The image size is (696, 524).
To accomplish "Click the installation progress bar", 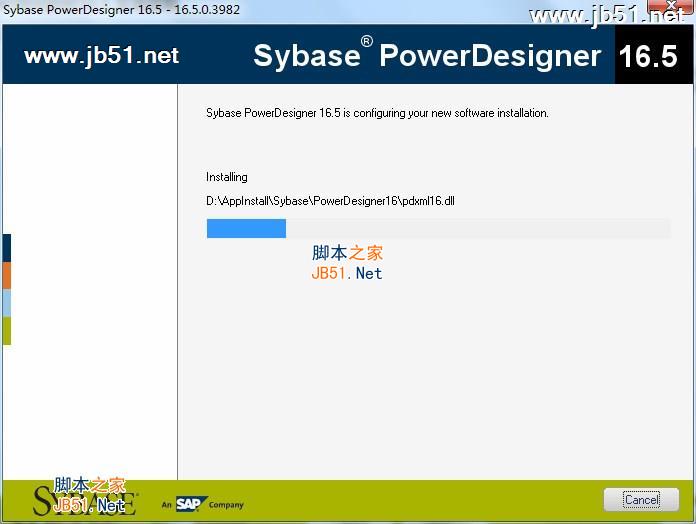I will click(x=439, y=229).
